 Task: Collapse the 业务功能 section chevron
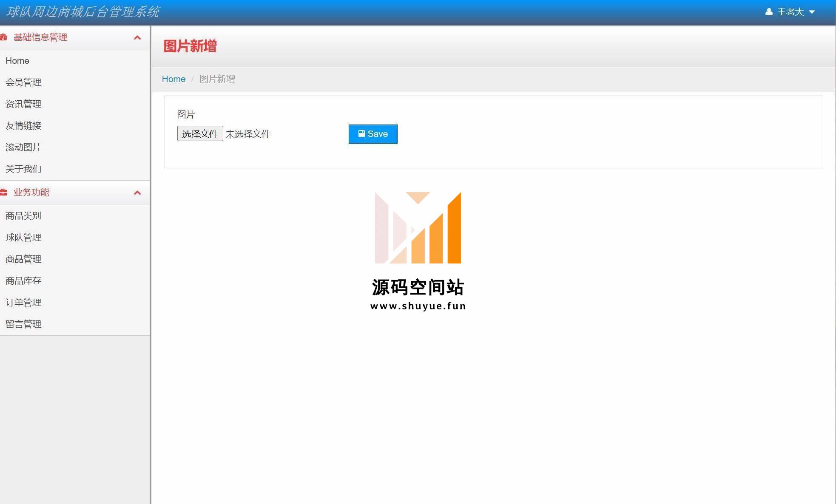click(137, 193)
